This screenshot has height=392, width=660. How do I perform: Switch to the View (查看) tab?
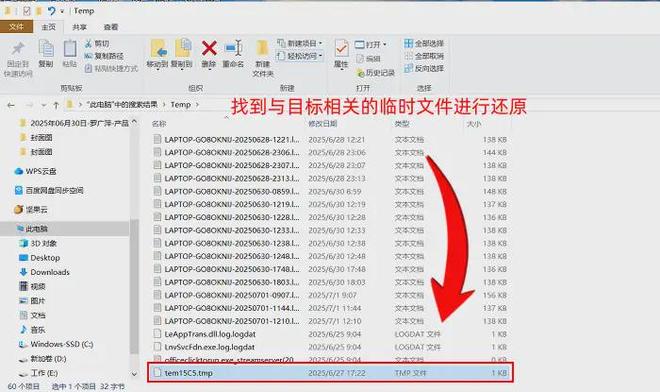[x=111, y=27]
